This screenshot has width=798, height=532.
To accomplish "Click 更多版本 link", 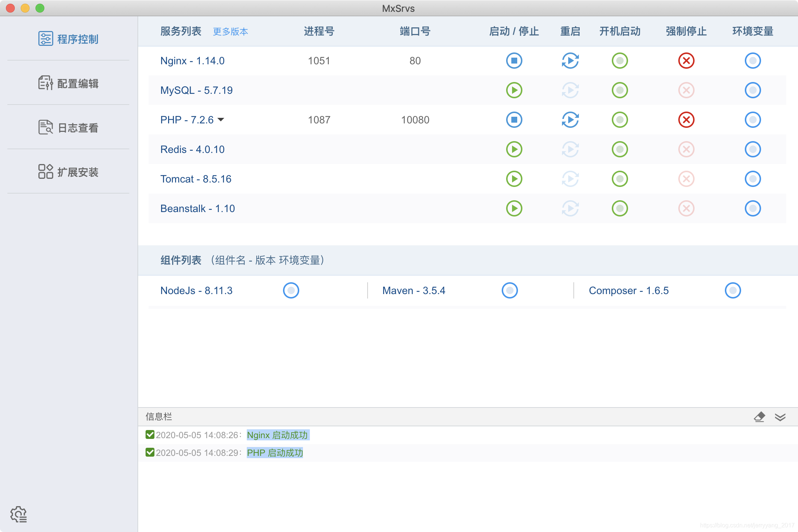I will tap(231, 32).
